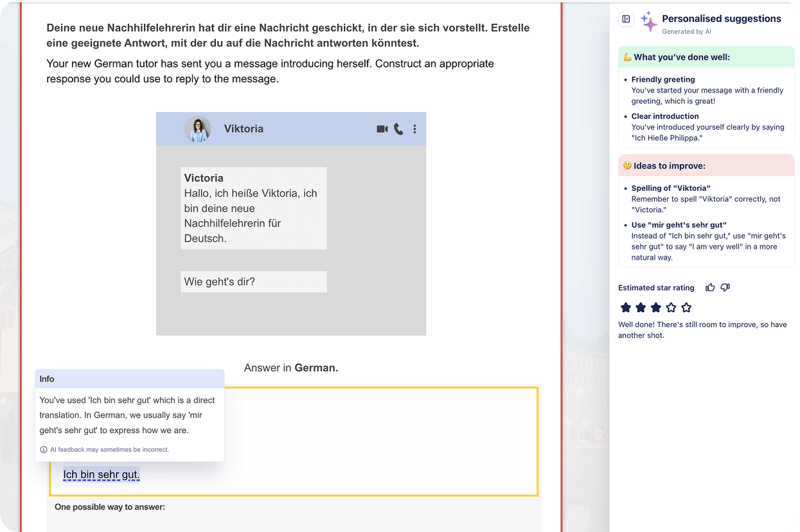Give thumbs down to star rating
Image resolution: width=800 pixels, height=532 pixels.
click(725, 288)
